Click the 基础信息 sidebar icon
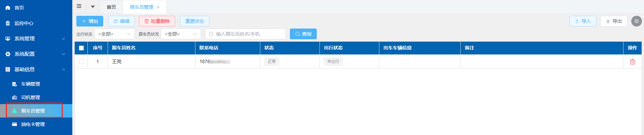Image resolution: width=644 pixels, height=135 pixels. 8,70
